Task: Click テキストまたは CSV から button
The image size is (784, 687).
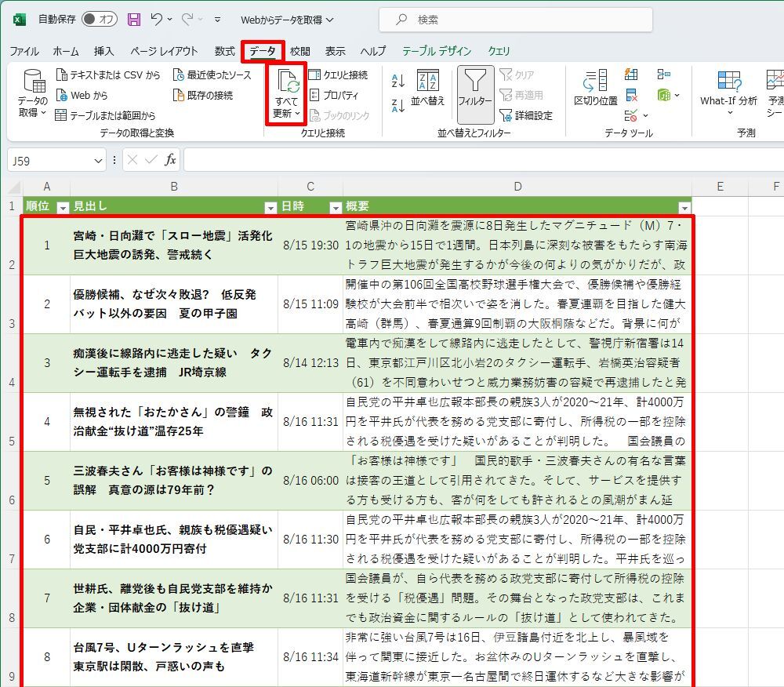Action: 108,75
